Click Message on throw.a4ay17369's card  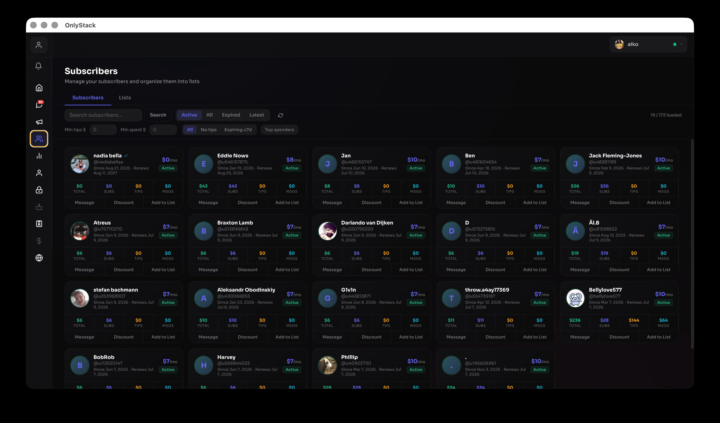(x=456, y=337)
